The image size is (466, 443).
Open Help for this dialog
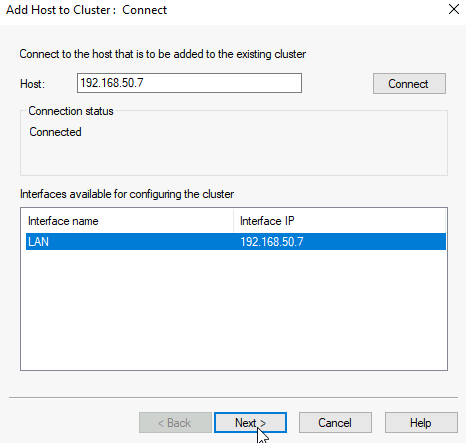[x=421, y=423]
